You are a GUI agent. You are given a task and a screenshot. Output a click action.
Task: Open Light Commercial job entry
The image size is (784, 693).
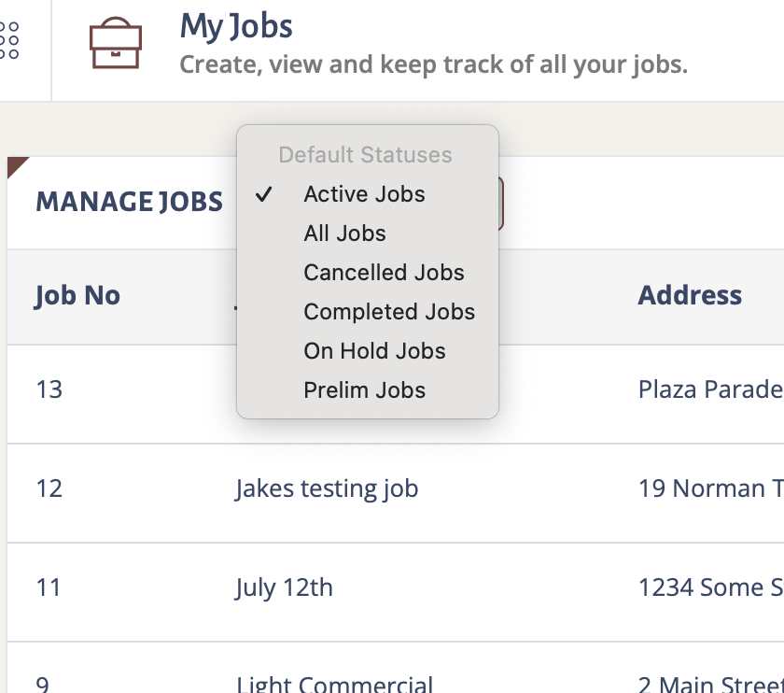(334, 684)
